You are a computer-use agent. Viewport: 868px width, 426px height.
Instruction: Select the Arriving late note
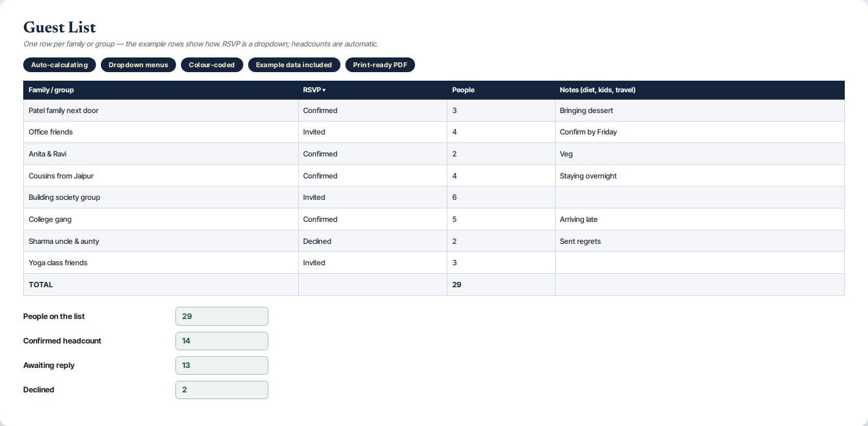coord(700,219)
